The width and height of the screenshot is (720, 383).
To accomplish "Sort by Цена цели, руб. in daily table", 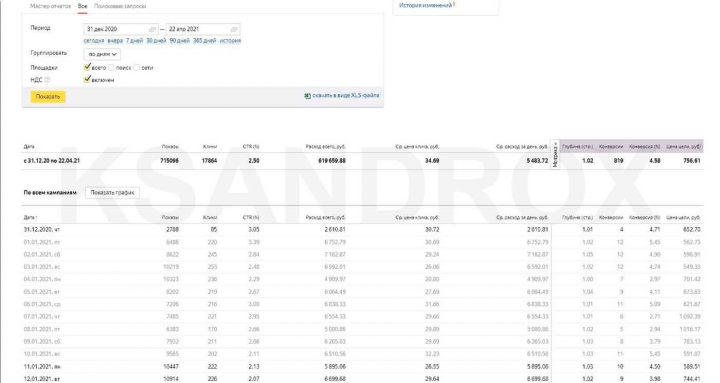I will (x=683, y=217).
